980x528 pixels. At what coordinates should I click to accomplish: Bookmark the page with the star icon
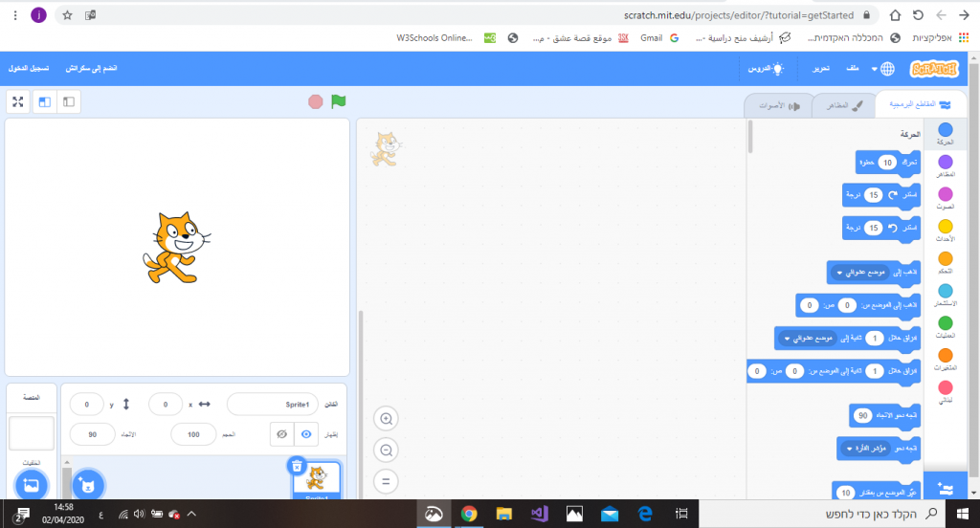[x=68, y=15]
